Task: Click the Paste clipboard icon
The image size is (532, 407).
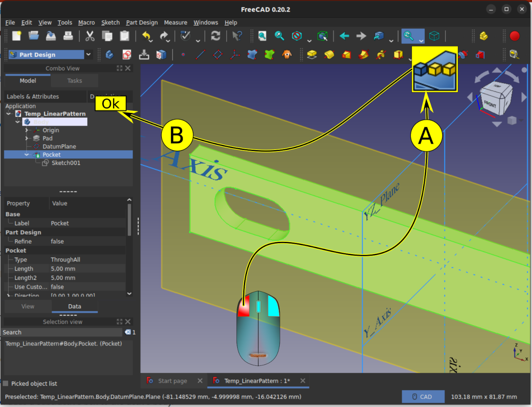Action: (x=125, y=36)
